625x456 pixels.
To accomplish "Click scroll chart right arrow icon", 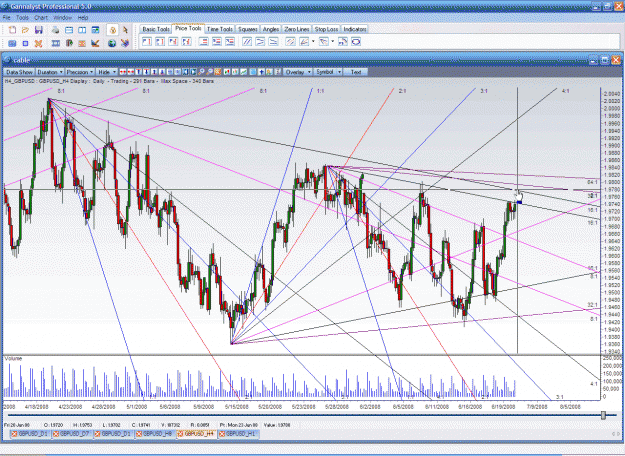I will tap(193, 72).
